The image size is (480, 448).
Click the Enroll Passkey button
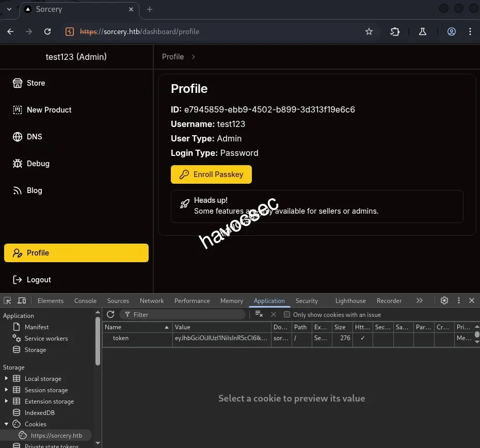211,174
